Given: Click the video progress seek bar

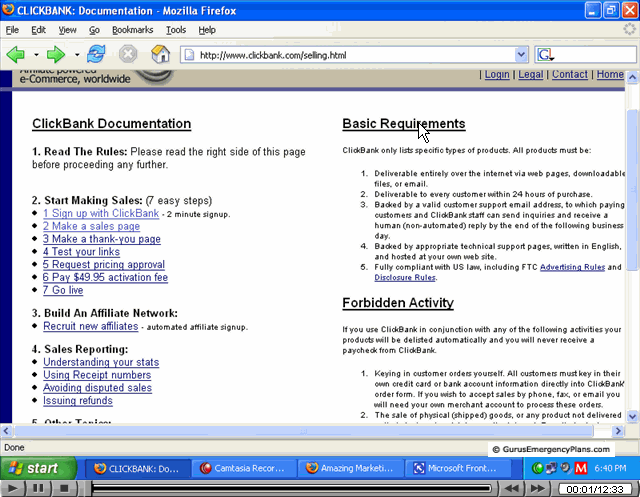Looking at the screenshot, I should pos(291,488).
